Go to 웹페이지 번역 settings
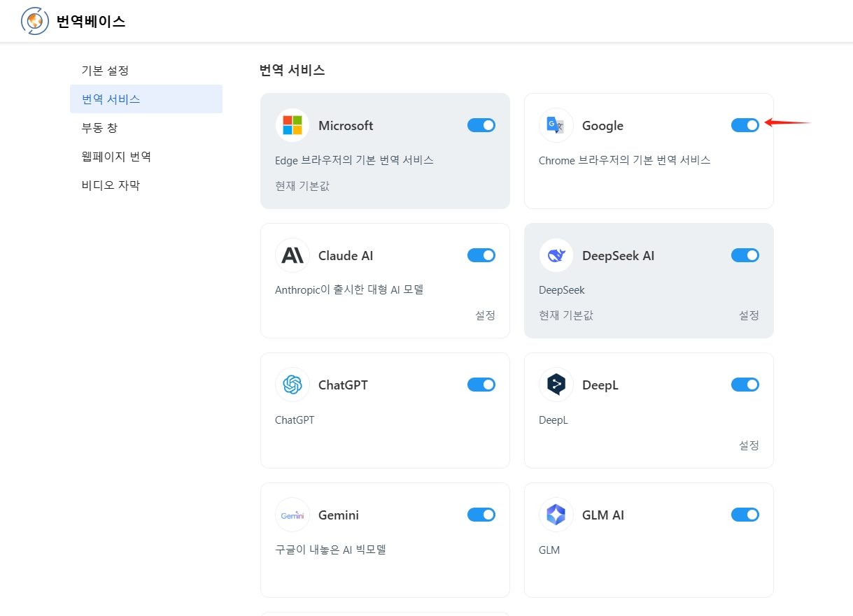The width and height of the screenshot is (853, 616). point(146,156)
